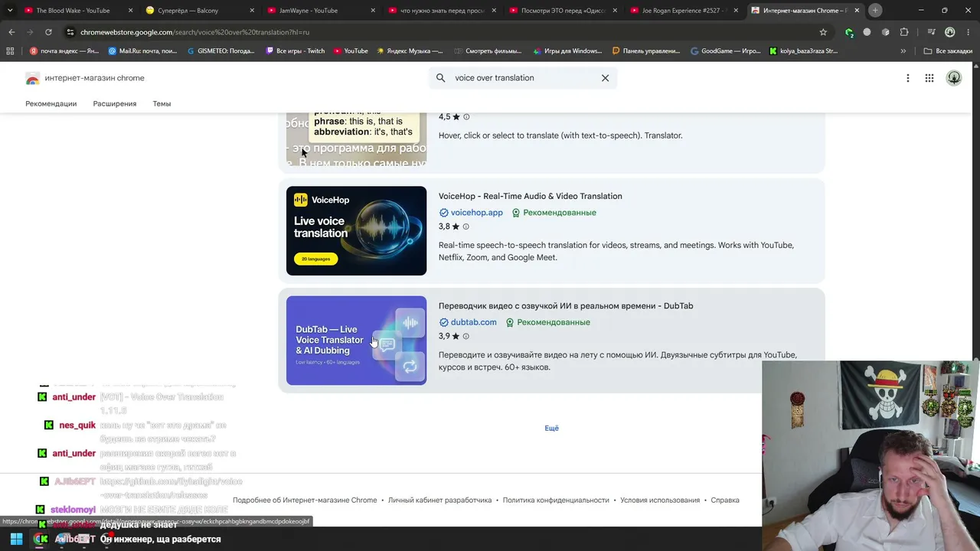Visit the dubtab.com developer link

click(x=474, y=322)
